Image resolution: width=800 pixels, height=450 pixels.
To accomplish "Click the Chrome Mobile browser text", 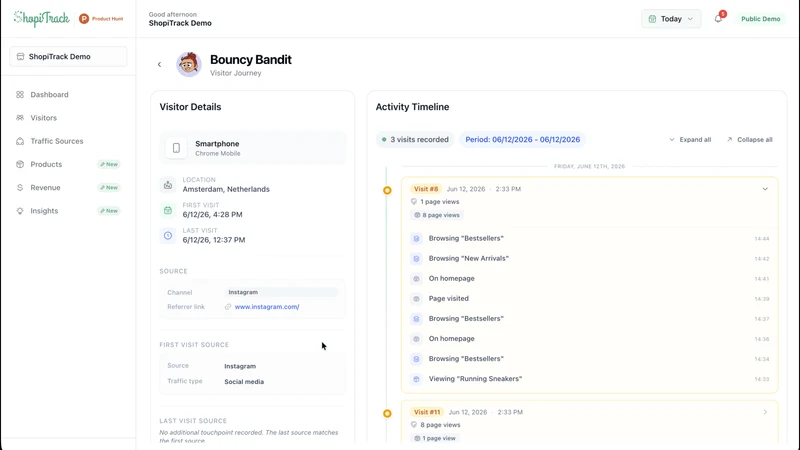I will click(217, 154).
